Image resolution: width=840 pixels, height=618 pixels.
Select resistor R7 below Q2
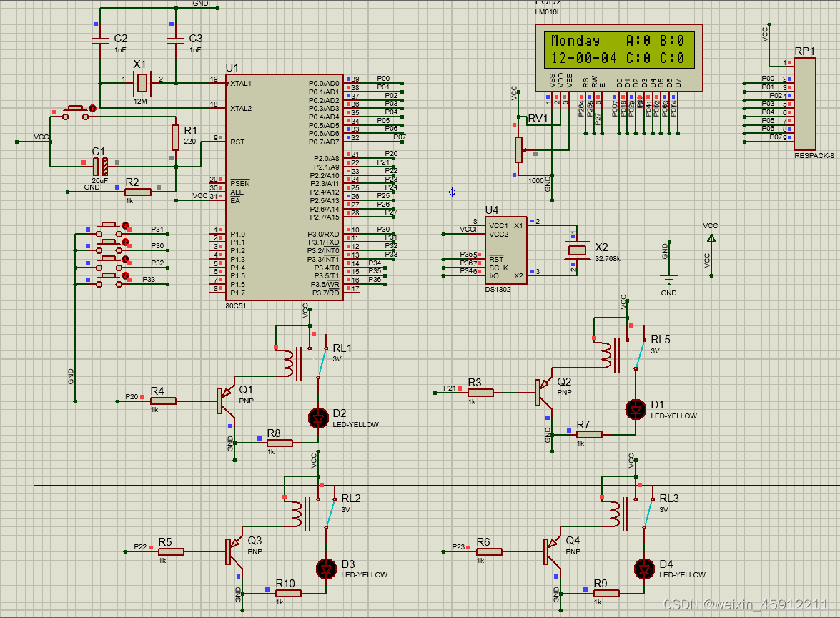pyautogui.click(x=589, y=434)
